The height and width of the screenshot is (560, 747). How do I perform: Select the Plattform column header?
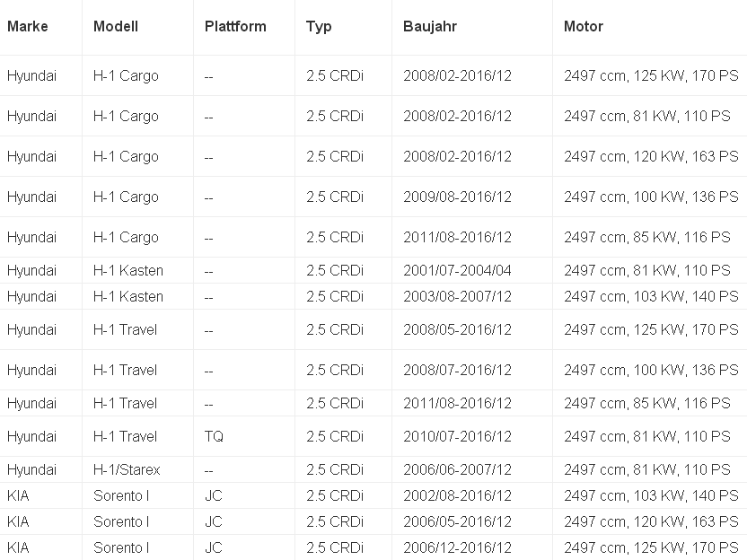coord(235,27)
